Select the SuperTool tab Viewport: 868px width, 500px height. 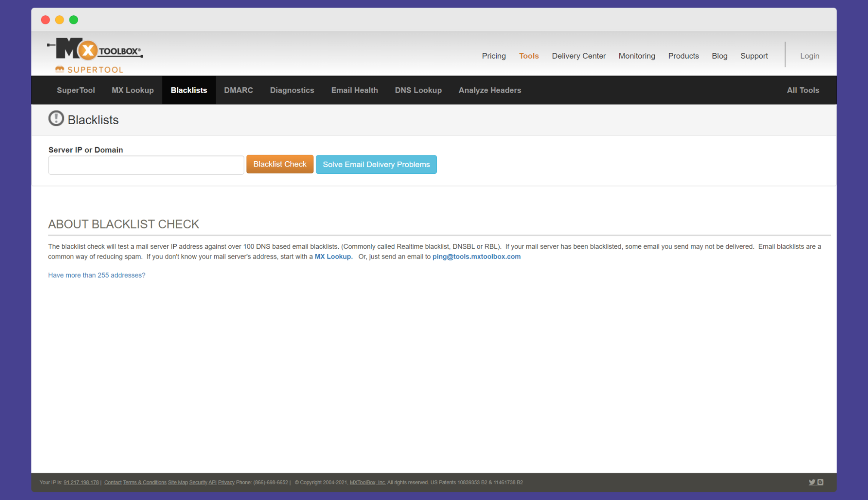click(76, 90)
